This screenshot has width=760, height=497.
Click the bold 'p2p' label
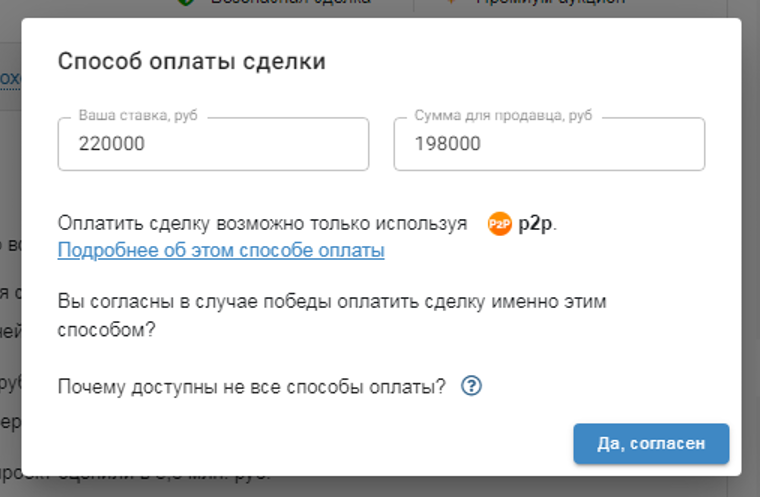(535, 224)
